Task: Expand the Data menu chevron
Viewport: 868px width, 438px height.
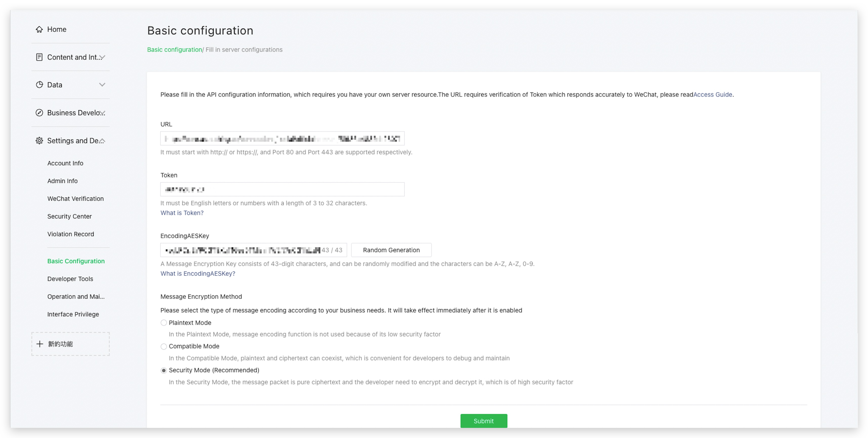Action: (102, 85)
